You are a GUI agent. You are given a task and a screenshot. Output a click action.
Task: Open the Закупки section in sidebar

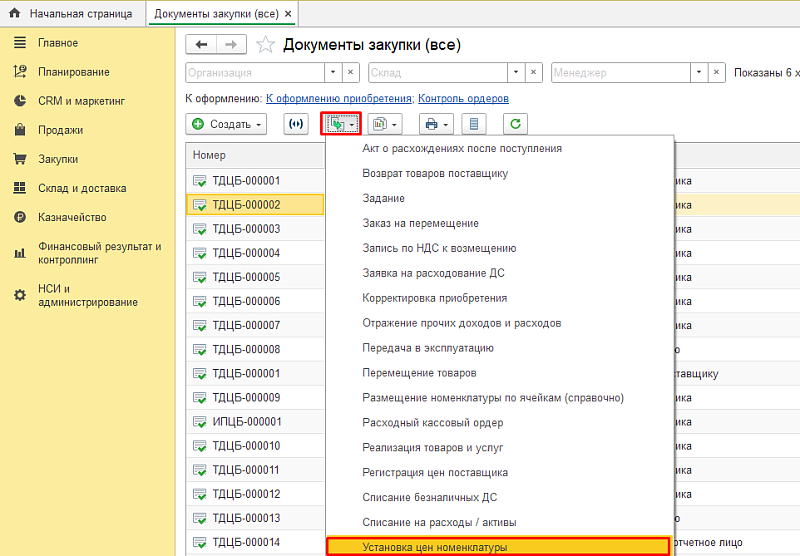[59, 159]
